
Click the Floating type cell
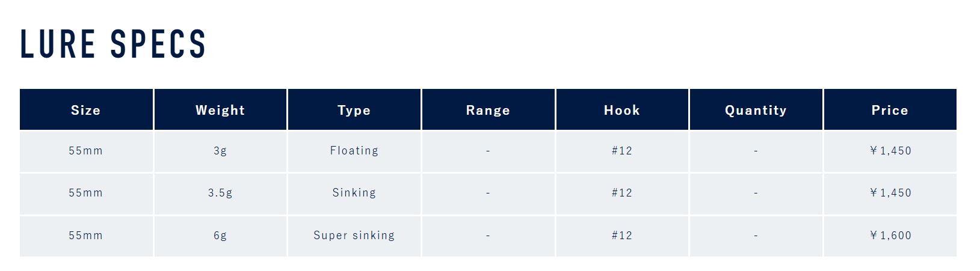tap(354, 151)
